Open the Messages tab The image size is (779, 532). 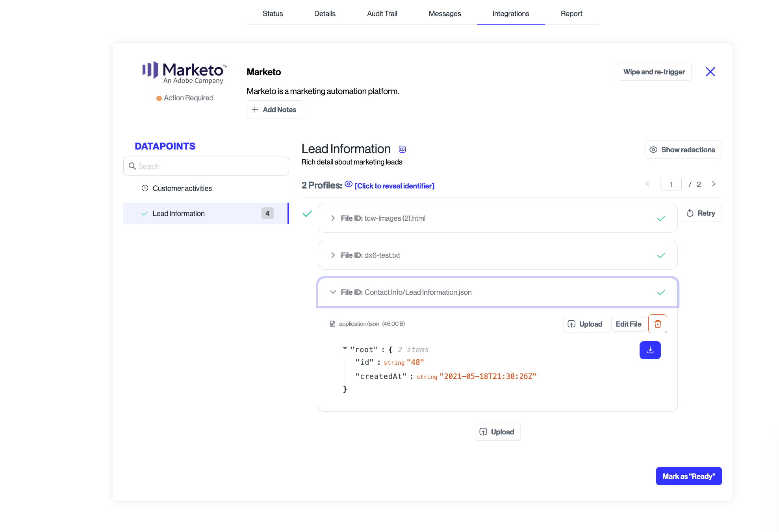(445, 13)
